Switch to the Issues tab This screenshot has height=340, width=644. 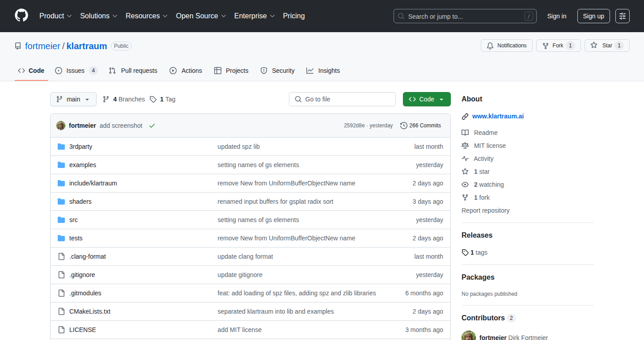[x=76, y=71]
